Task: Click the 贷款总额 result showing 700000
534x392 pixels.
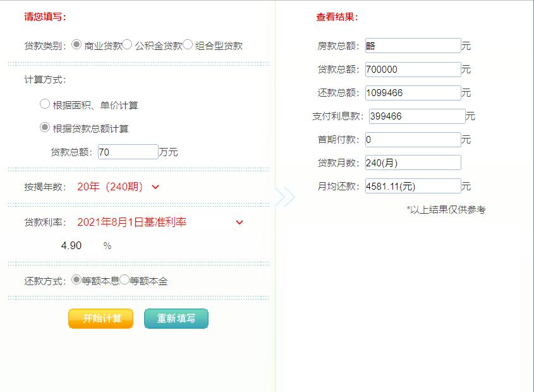Action: tap(413, 69)
